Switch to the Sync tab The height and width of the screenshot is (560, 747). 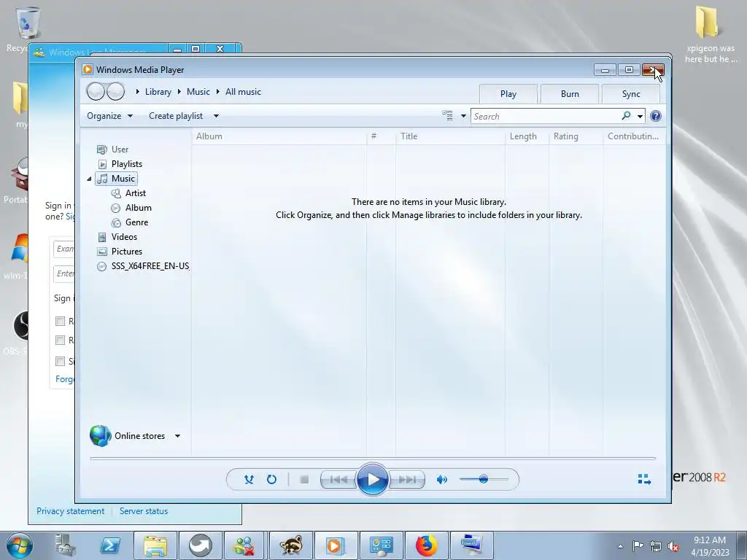pos(631,94)
